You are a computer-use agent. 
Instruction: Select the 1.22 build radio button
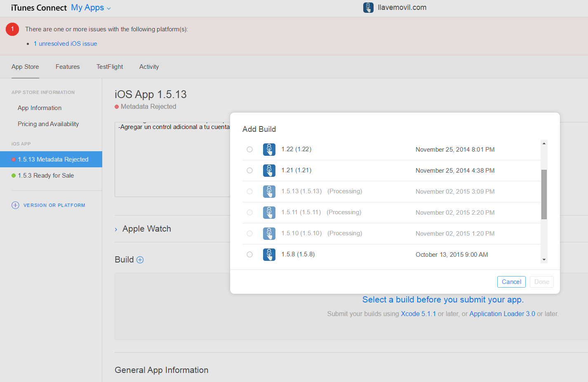[250, 150]
